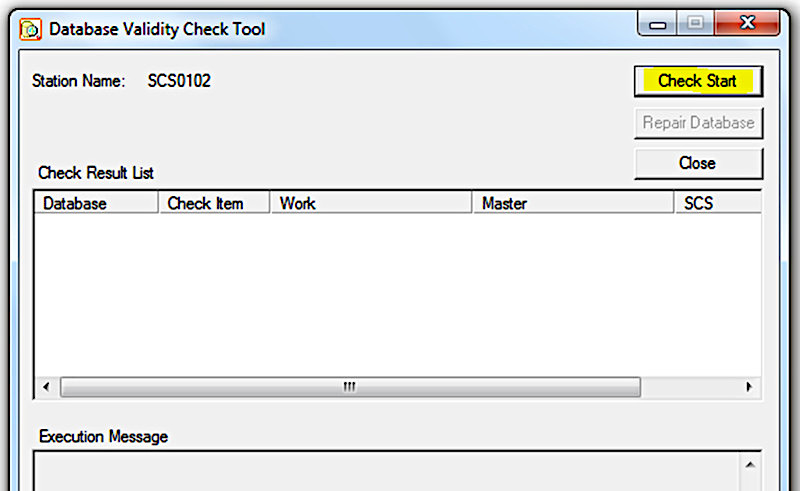Sort by the Check Item column header
This screenshot has height=491, width=800.
[214, 203]
